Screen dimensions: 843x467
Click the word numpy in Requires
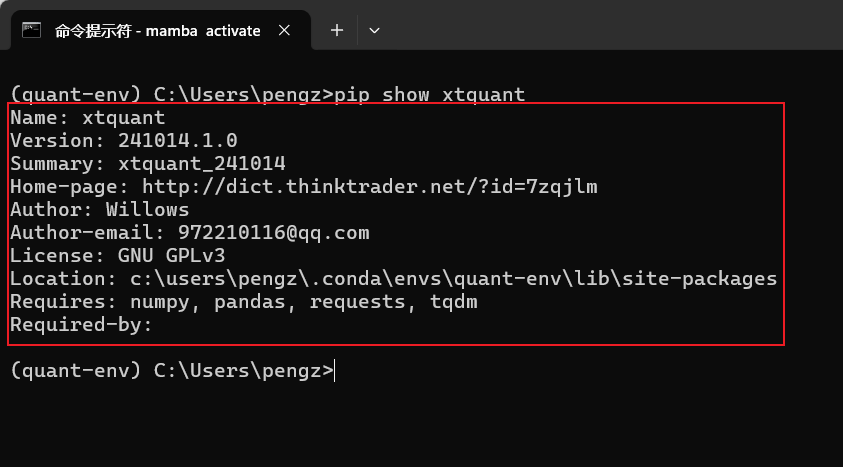(160, 303)
